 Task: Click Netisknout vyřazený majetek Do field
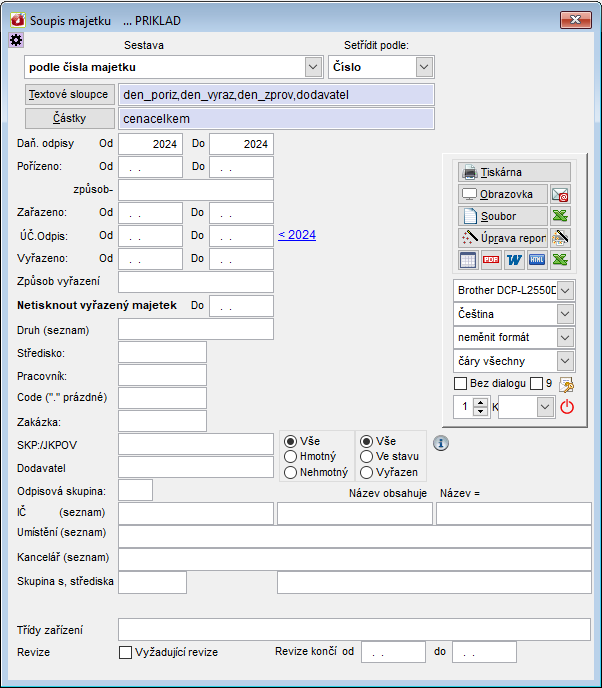pyautogui.click(x=241, y=306)
